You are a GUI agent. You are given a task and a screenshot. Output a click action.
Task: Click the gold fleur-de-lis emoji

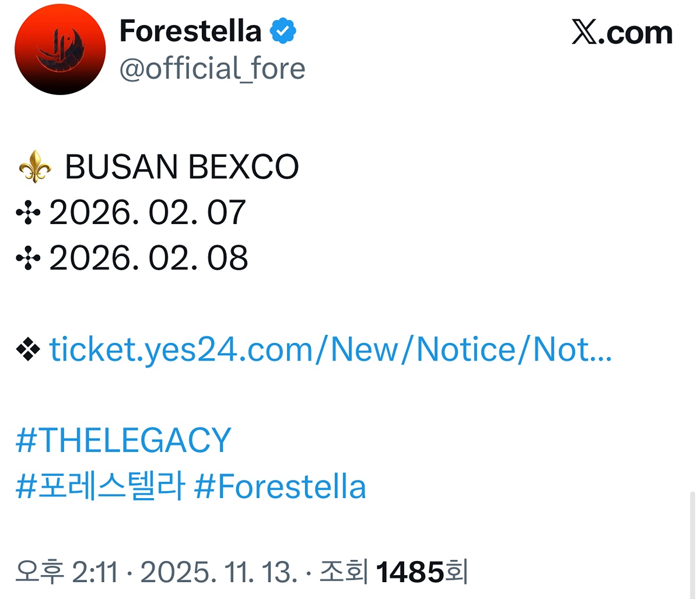[x=35, y=167]
